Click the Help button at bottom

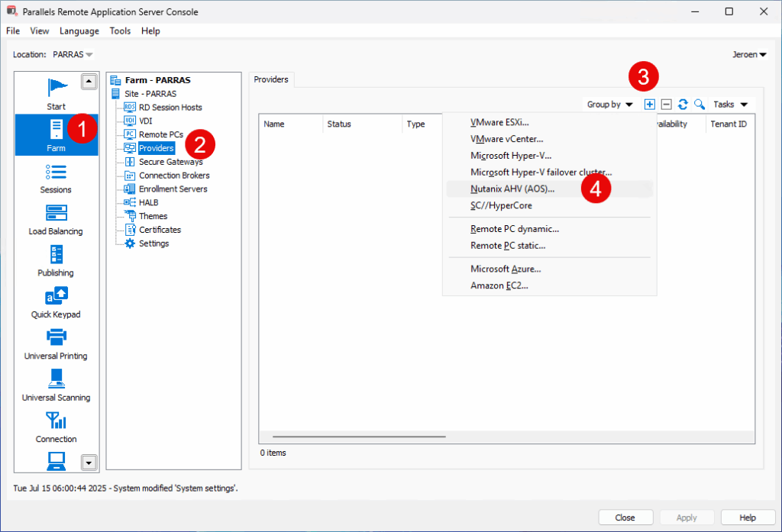(748, 517)
